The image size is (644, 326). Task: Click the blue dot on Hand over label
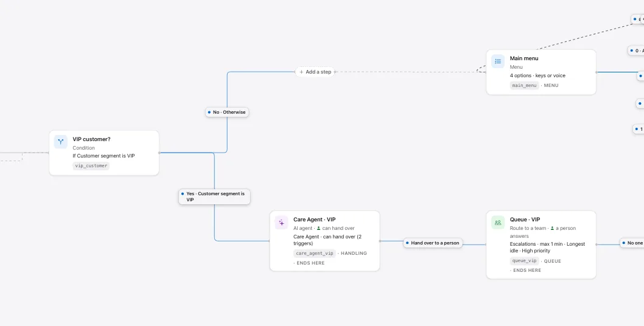[407, 243]
